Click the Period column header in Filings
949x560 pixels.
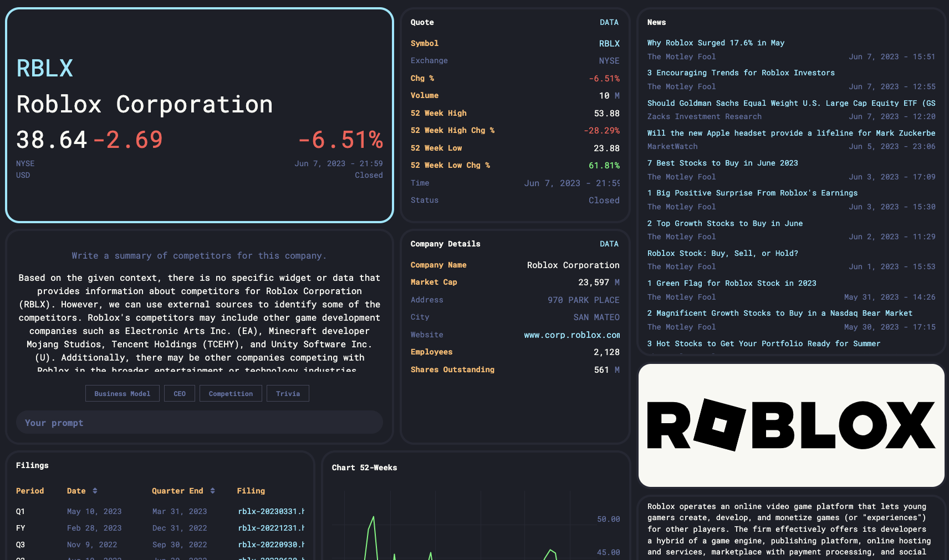pyautogui.click(x=30, y=491)
